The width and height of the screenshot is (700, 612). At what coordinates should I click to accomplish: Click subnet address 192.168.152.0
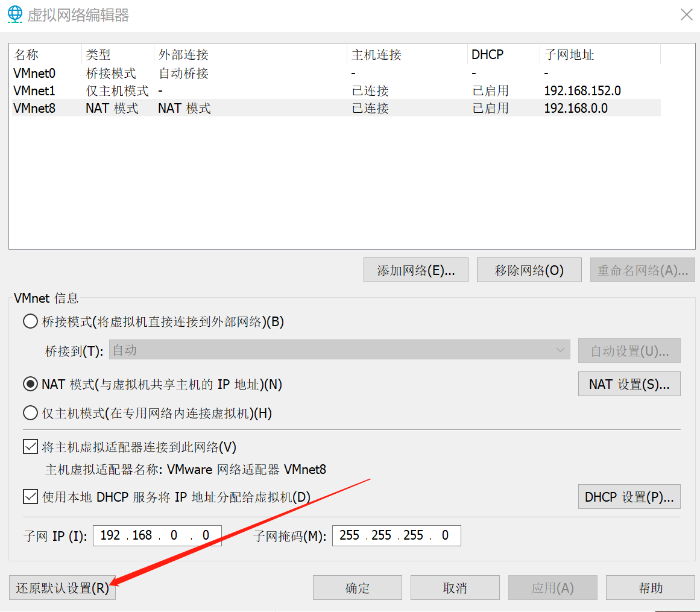point(582,90)
